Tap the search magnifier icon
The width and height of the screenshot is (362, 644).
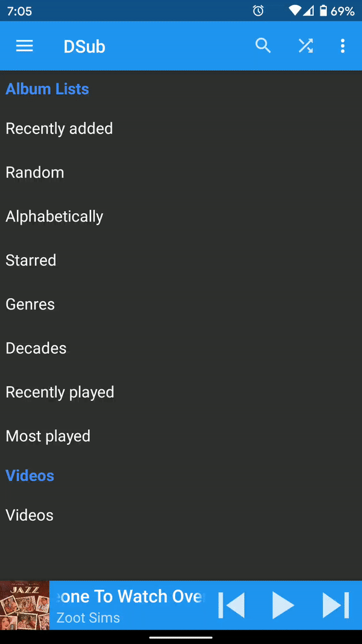[x=263, y=46]
